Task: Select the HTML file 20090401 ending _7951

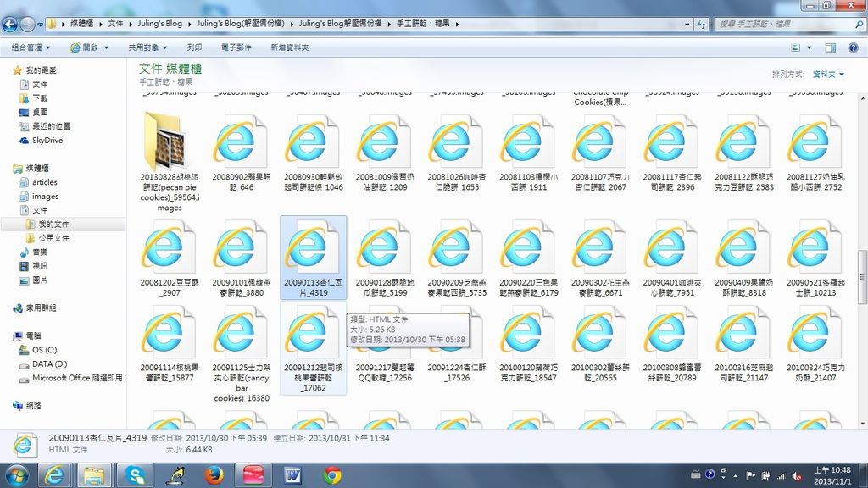Action: [x=672, y=259]
